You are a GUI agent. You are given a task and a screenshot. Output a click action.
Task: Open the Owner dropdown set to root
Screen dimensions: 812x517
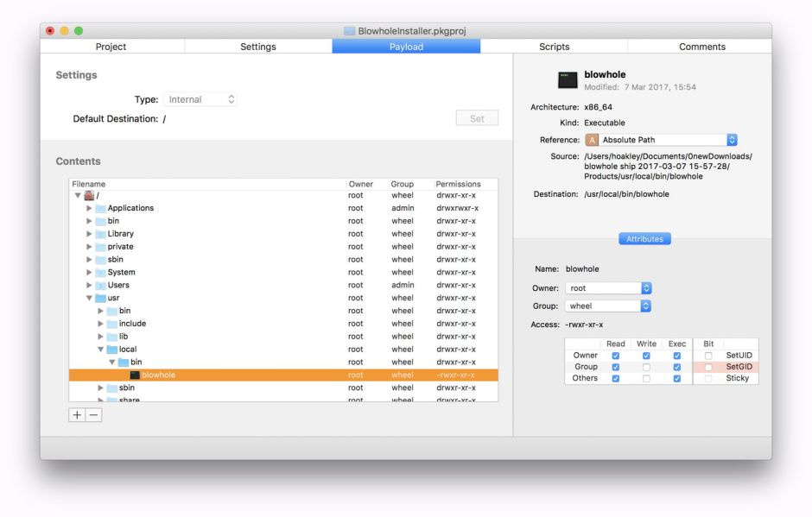click(x=608, y=288)
